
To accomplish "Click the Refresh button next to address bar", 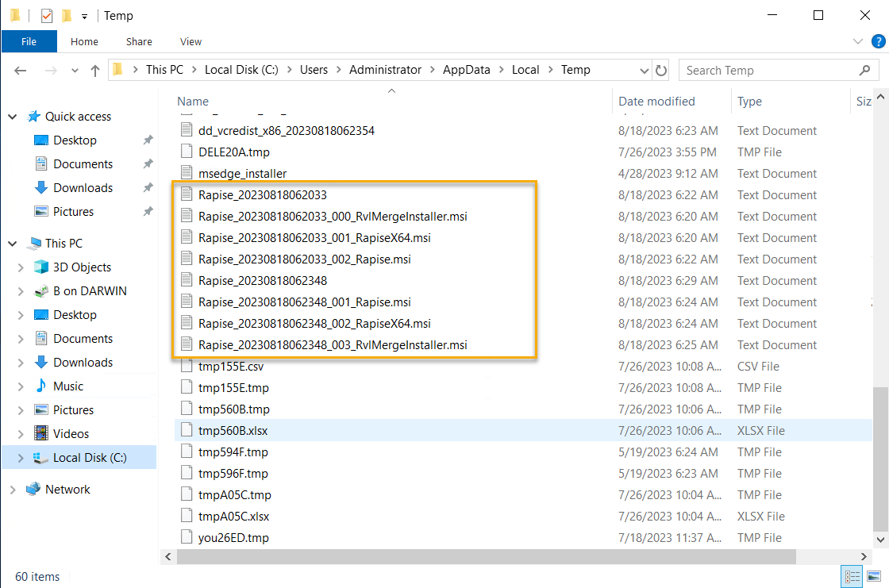I will pos(661,70).
